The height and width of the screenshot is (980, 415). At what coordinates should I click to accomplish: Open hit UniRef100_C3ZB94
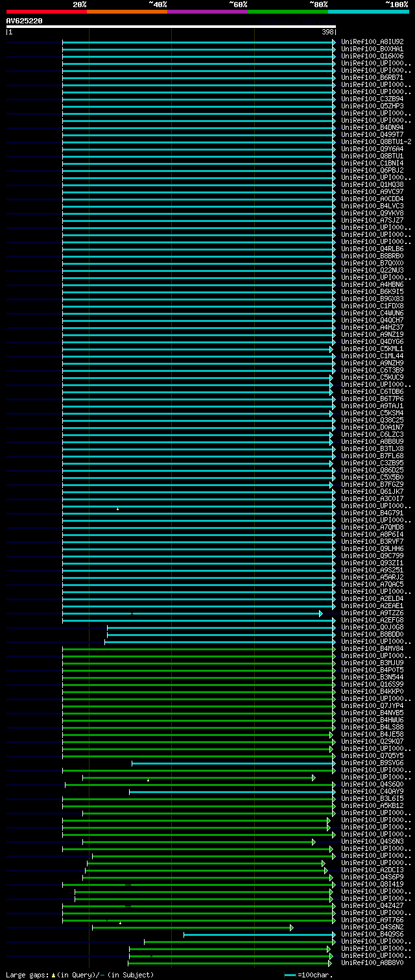tap(372, 99)
